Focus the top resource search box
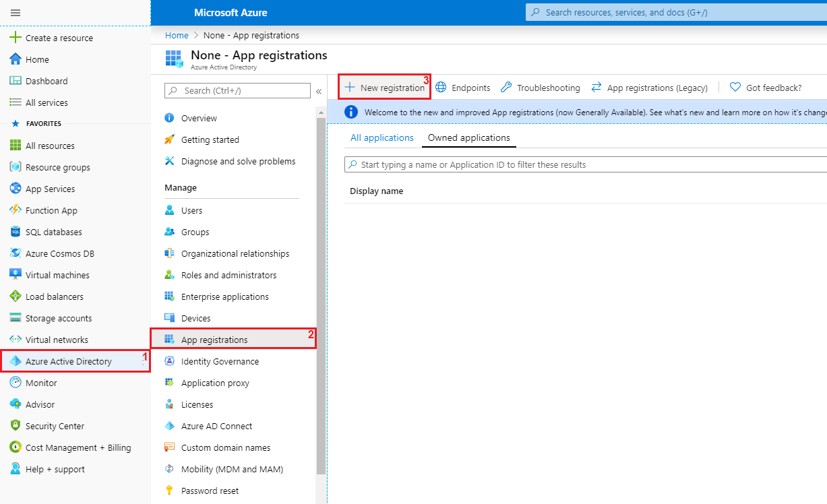The height and width of the screenshot is (504, 827). (676, 12)
